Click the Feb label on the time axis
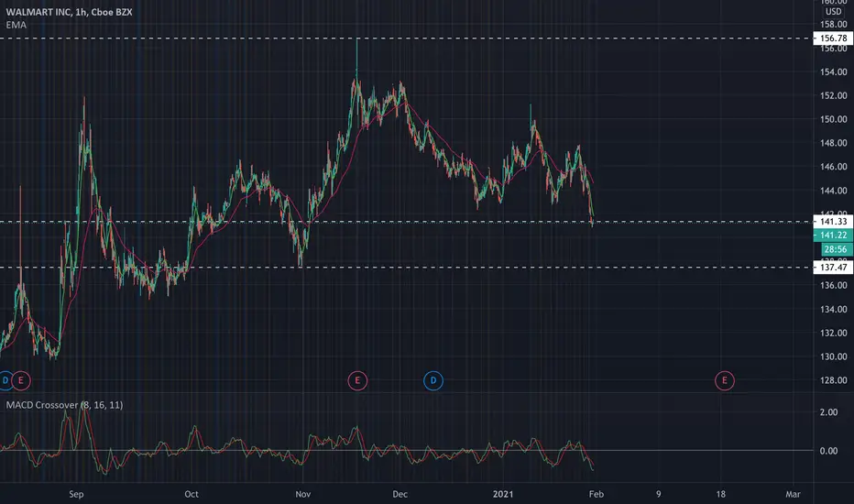Screen dimensions: 854x504 (597, 494)
